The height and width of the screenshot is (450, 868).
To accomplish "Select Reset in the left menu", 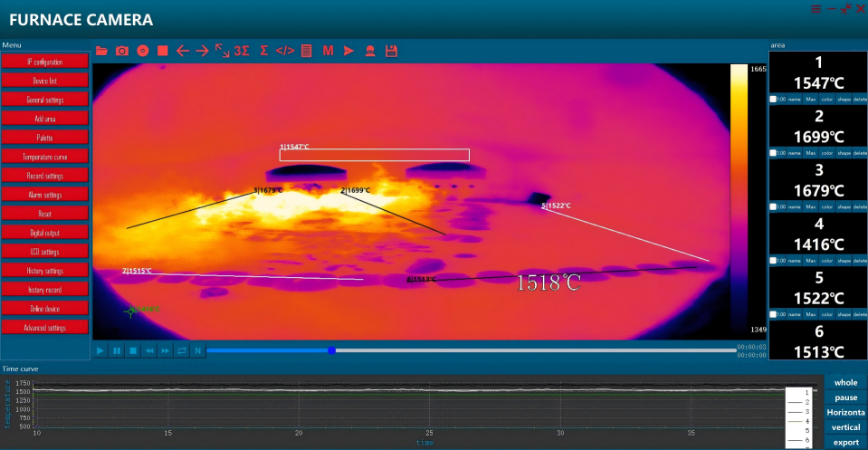I will point(45,214).
